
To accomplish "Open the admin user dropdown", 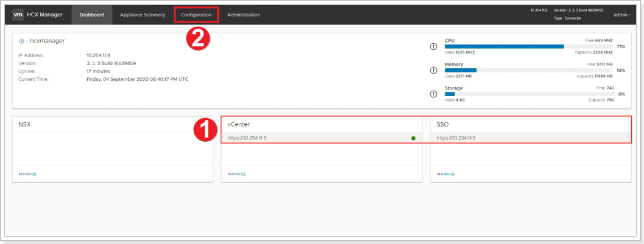I will click(622, 15).
